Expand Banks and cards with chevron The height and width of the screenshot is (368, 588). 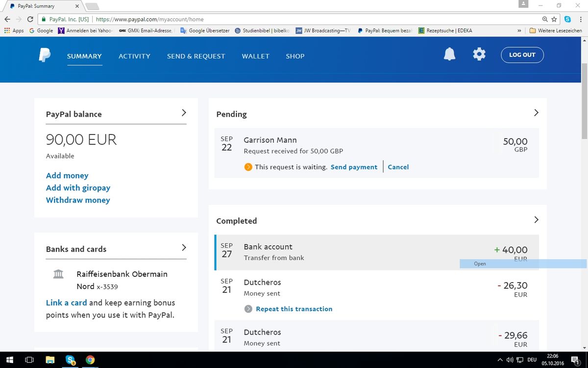tap(184, 247)
